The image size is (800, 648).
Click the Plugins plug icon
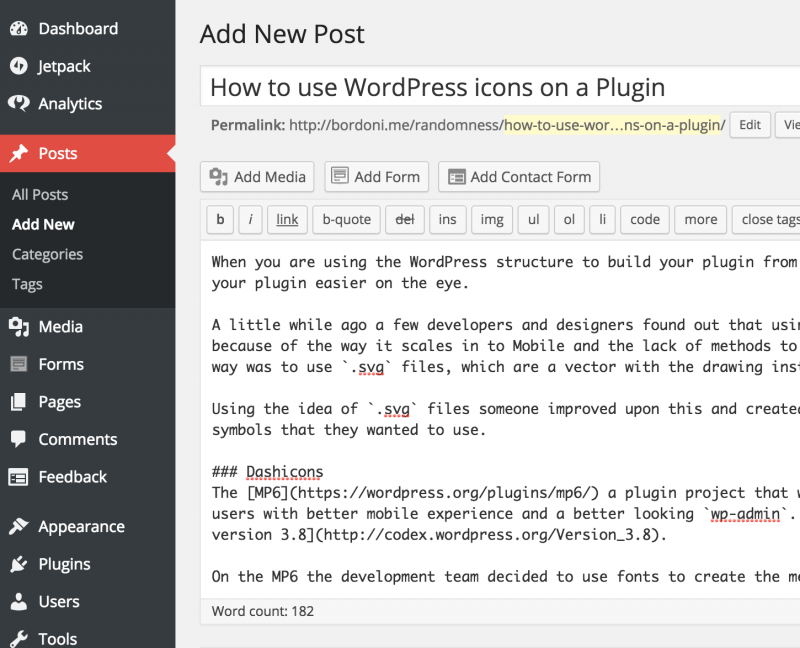(x=19, y=564)
